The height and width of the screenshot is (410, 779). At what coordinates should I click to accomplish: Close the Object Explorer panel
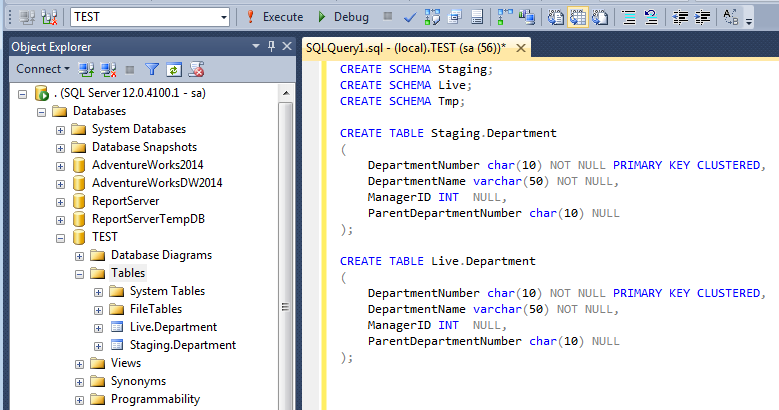point(287,46)
